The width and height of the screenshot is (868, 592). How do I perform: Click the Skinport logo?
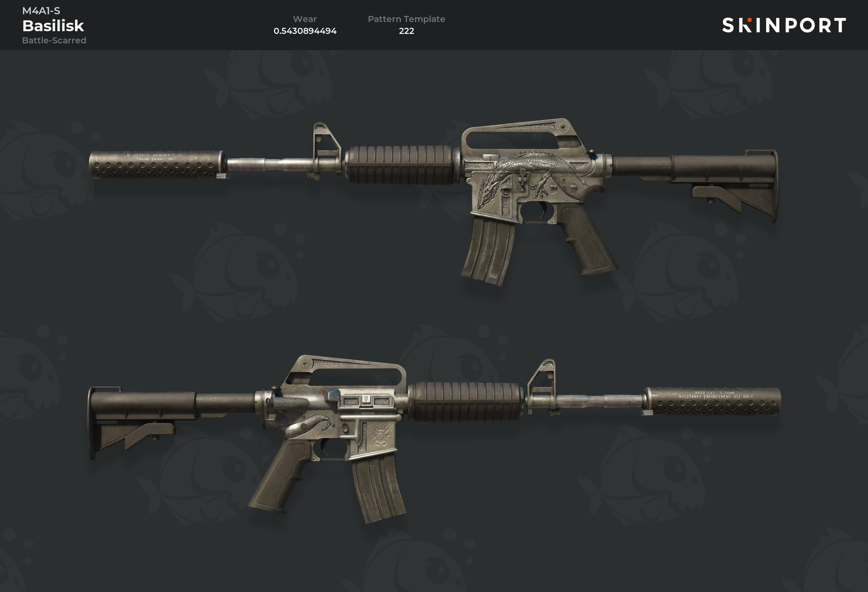(784, 25)
